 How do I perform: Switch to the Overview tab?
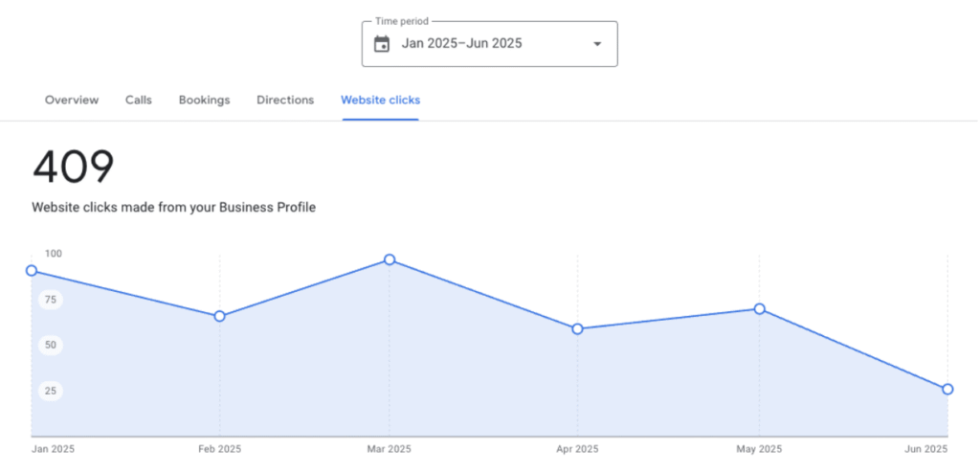click(x=72, y=100)
